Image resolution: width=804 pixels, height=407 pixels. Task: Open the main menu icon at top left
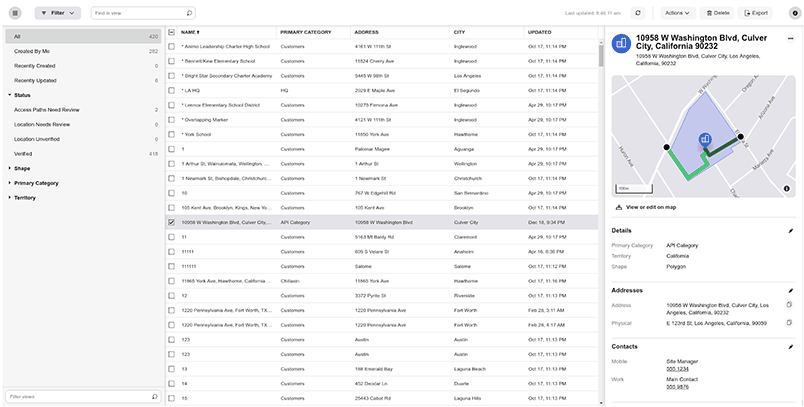tap(15, 13)
